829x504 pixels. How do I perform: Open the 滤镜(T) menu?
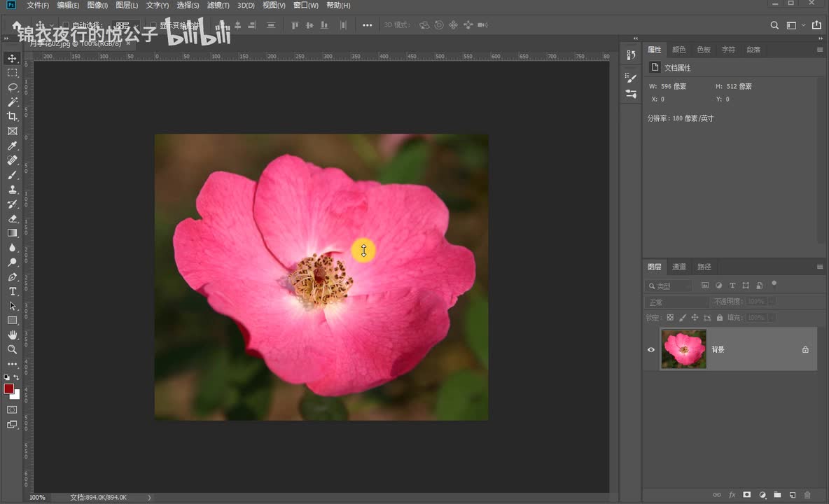point(217,6)
